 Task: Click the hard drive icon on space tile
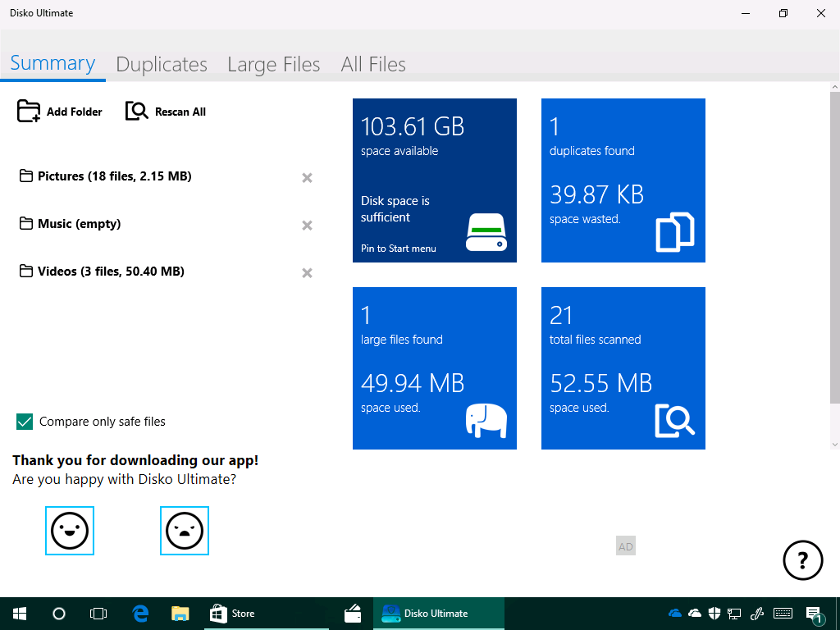[x=486, y=232]
